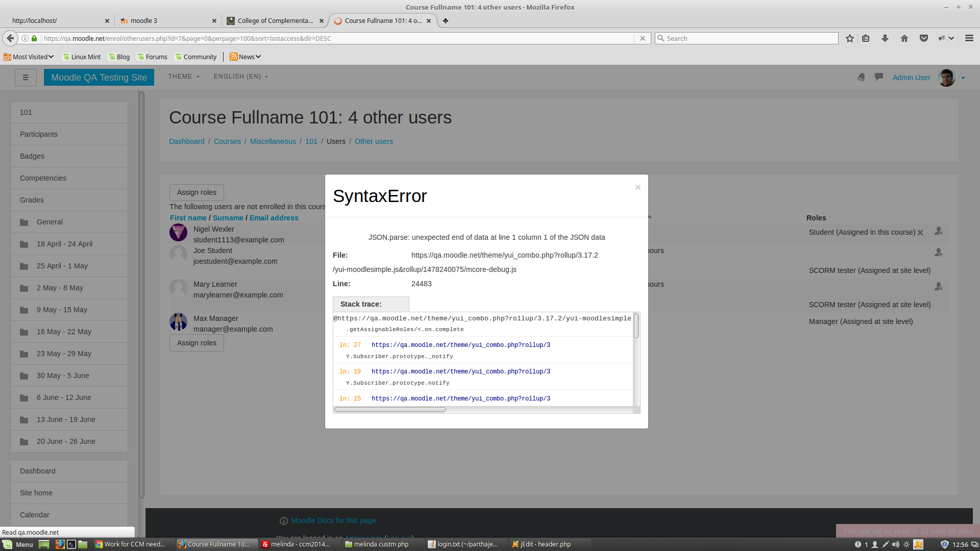Screen dimensions: 980x551
Task: Remove Student role from Nigel Wexler
Action: [920, 233]
